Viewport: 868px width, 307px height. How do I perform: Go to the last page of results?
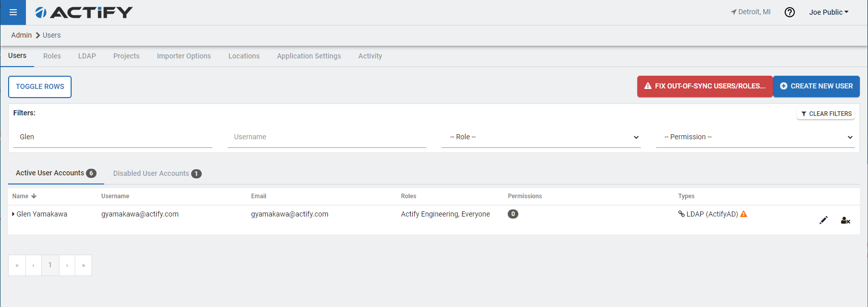click(83, 265)
